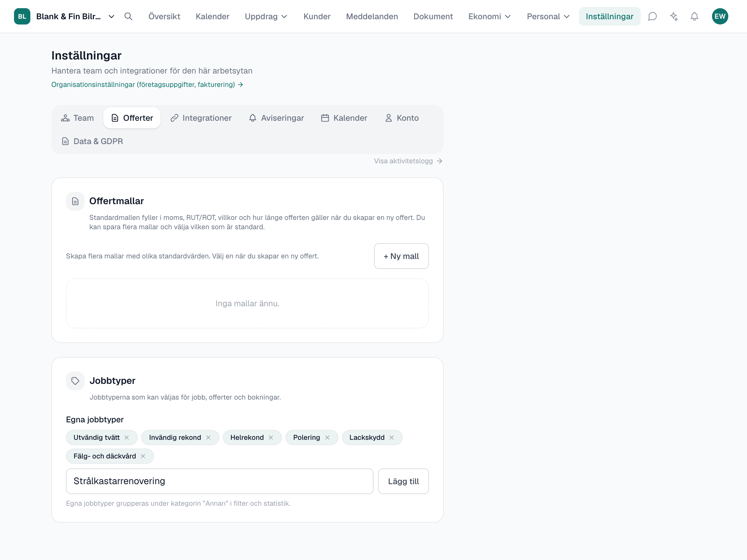
Task: Remove the Polering job type tag
Action: point(327,437)
